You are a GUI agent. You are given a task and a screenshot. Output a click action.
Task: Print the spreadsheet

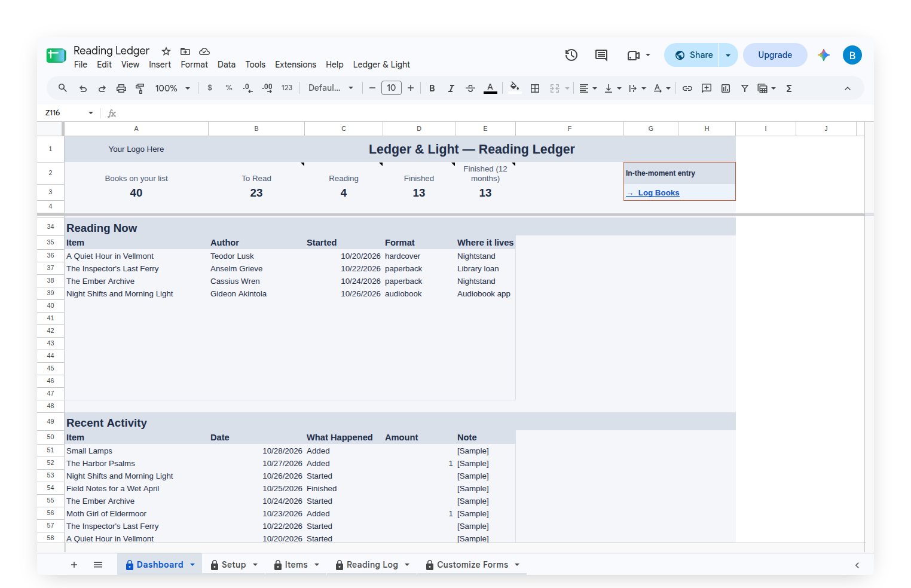(121, 88)
